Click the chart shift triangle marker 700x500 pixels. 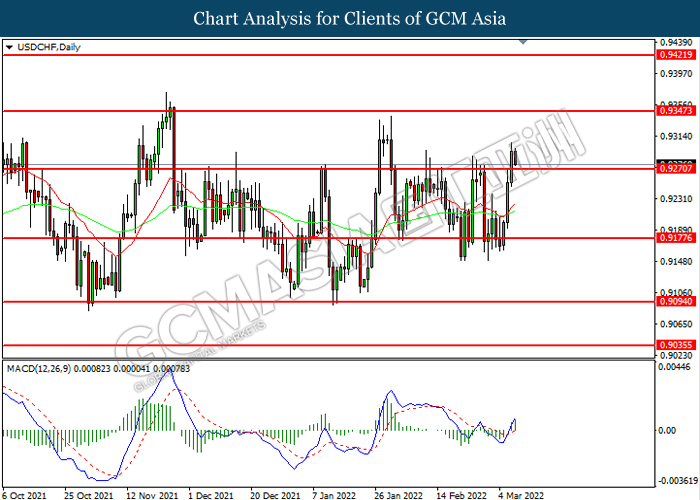point(523,42)
